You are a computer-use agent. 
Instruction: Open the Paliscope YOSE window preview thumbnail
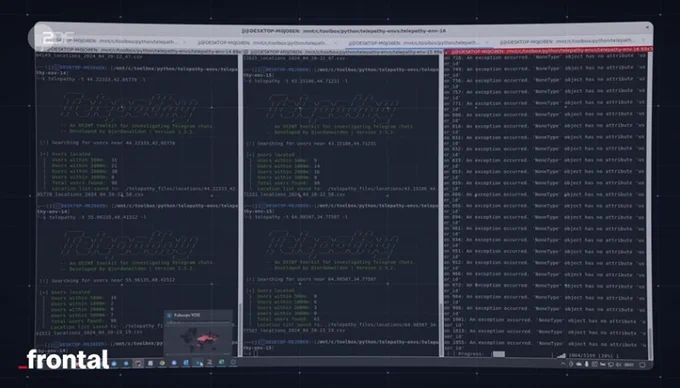(x=198, y=333)
